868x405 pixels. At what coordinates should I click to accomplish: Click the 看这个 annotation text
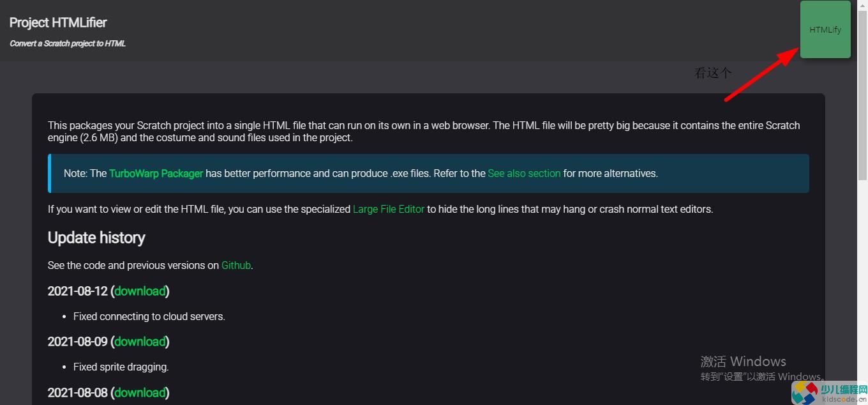(713, 73)
